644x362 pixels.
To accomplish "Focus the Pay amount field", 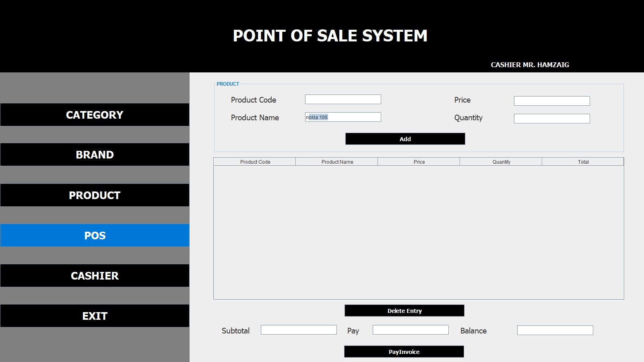I will click(411, 330).
